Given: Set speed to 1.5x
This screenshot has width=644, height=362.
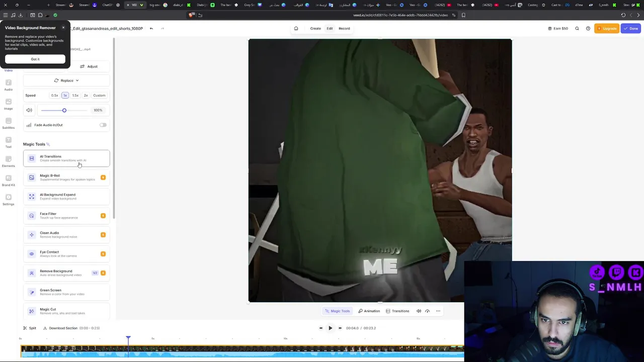Looking at the screenshot, I should coord(75,96).
